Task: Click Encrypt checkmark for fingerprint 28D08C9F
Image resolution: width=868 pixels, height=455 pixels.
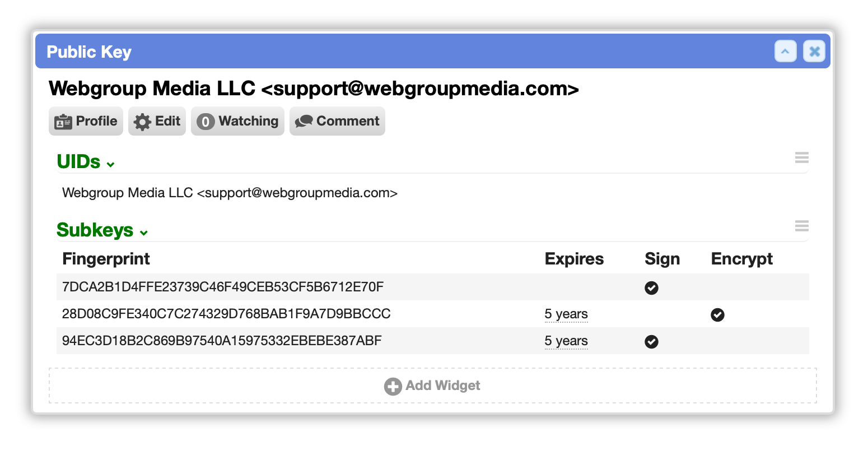Action: click(717, 315)
